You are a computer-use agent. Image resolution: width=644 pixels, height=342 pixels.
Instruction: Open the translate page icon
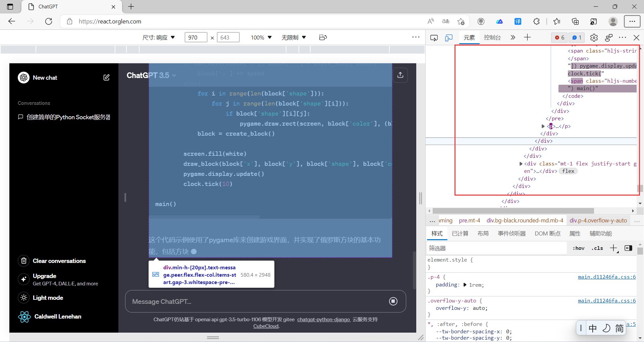tap(446, 21)
